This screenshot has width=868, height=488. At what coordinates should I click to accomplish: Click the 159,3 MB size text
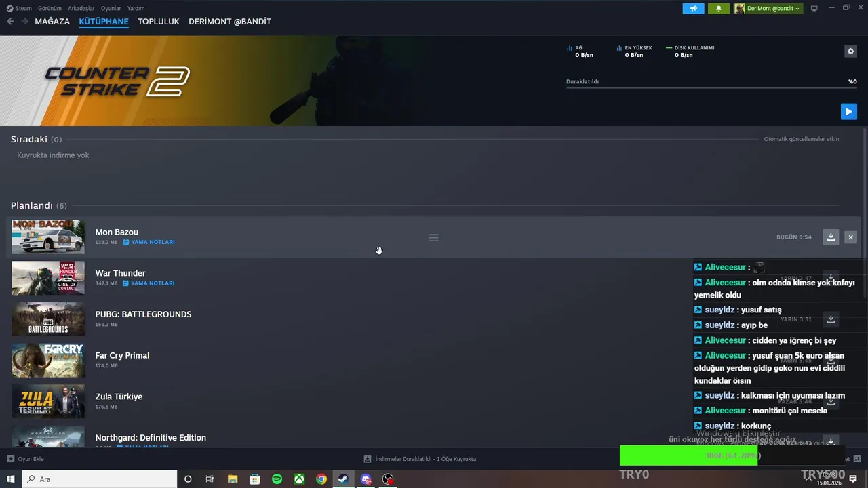(106, 325)
